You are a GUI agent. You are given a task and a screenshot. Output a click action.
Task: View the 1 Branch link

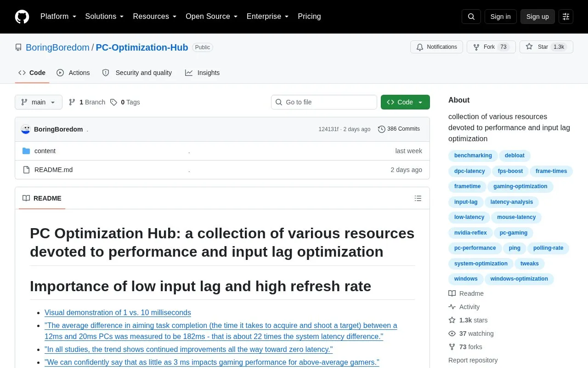[87, 102]
